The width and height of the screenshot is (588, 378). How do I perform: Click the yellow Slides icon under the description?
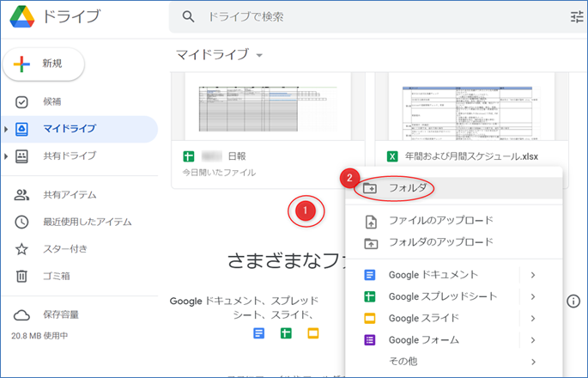313,333
